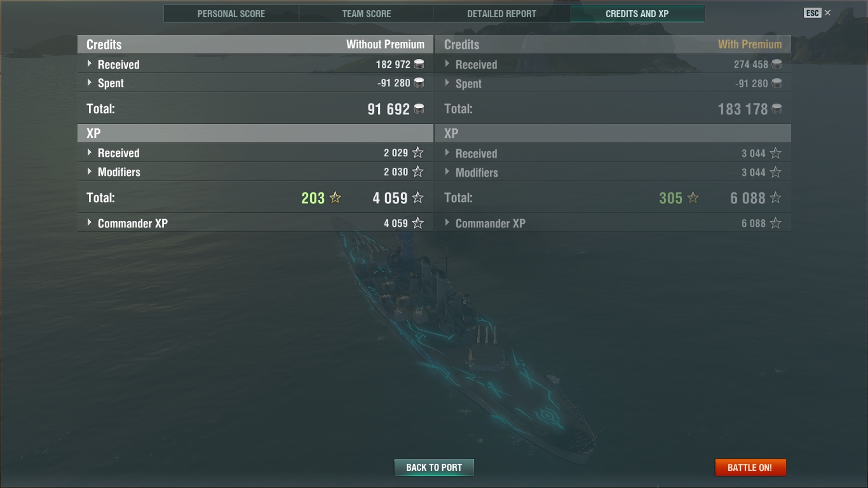This screenshot has height=488, width=868.
Task: Open the Detailed Report tab
Action: [502, 13]
